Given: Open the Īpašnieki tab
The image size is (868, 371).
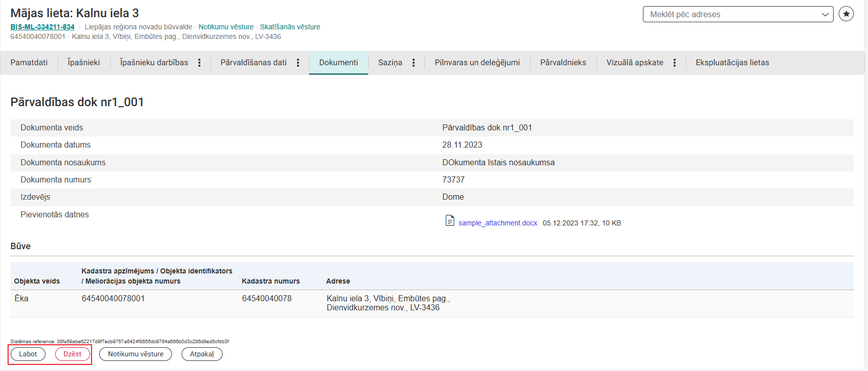Looking at the screenshot, I should coord(84,63).
